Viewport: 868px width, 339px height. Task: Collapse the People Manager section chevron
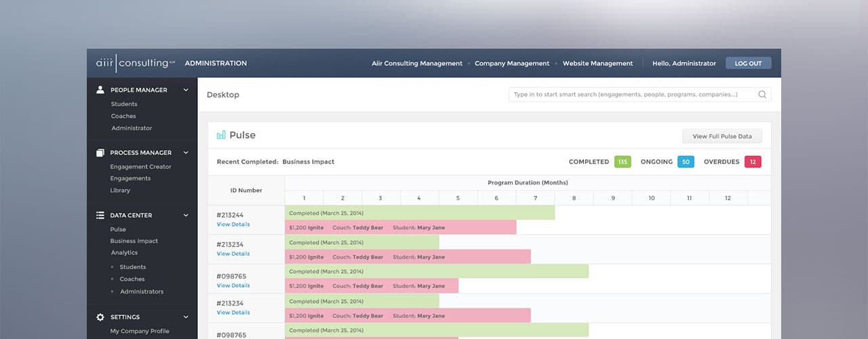(x=186, y=89)
